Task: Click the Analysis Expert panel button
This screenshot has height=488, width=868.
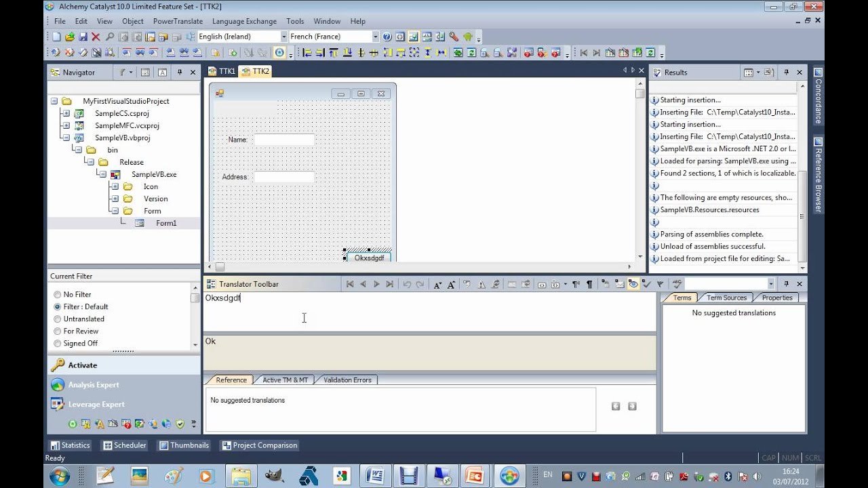Action: click(x=123, y=385)
